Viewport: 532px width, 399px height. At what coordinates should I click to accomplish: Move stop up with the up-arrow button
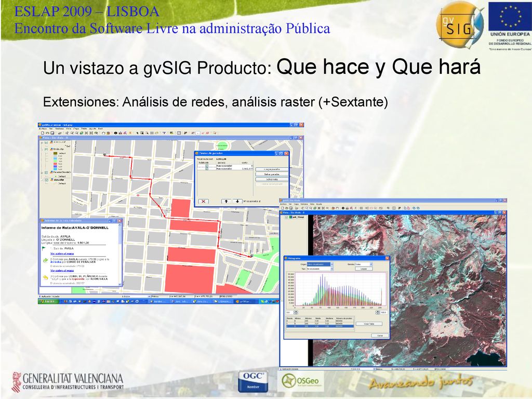point(227,201)
